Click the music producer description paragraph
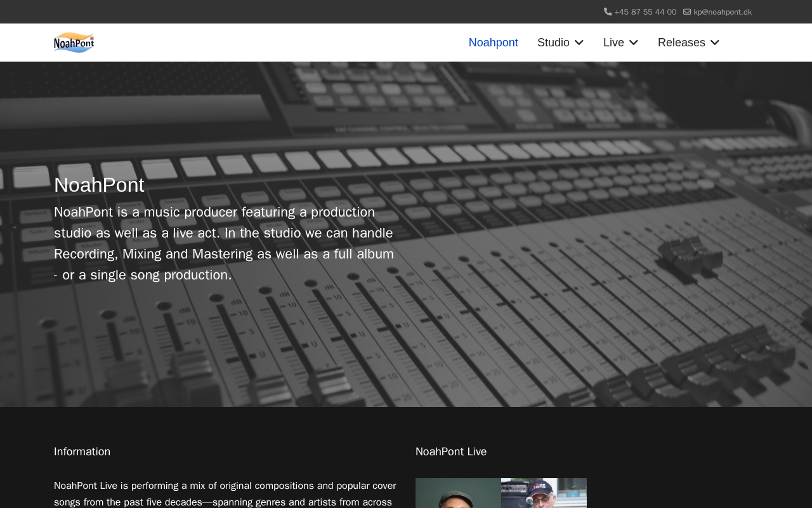 tap(224, 243)
